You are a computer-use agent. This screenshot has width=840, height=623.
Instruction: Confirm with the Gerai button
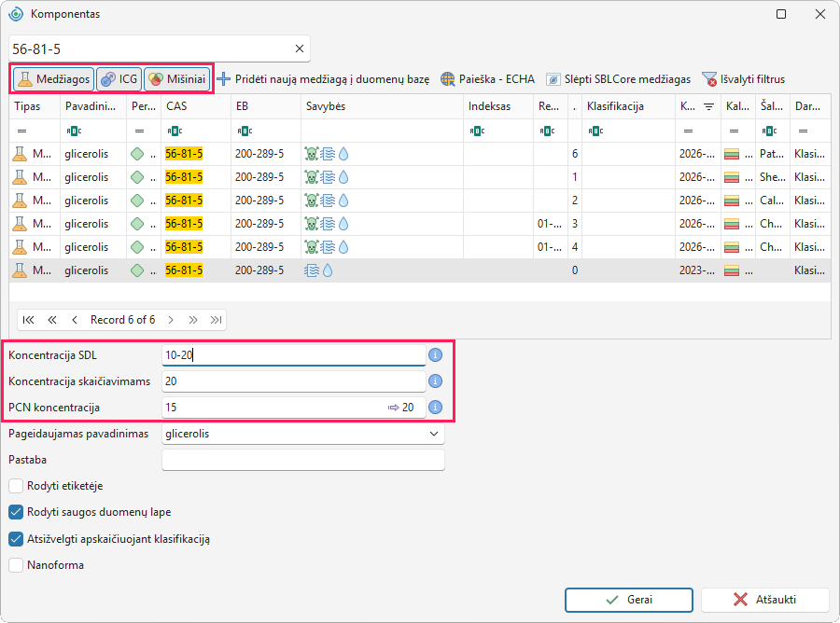629,600
